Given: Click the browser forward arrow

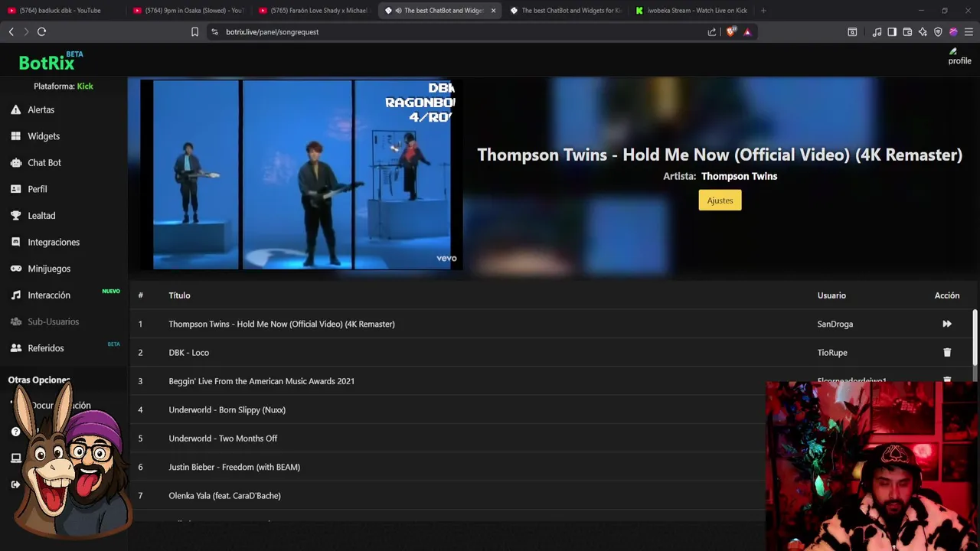Looking at the screenshot, I should click(26, 31).
